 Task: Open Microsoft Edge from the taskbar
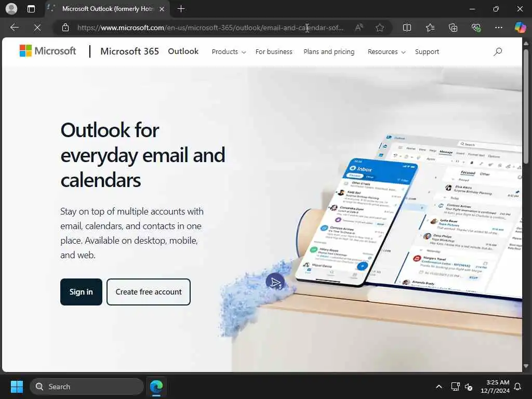156,387
